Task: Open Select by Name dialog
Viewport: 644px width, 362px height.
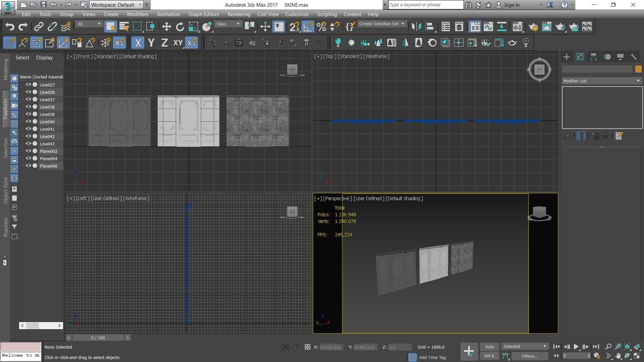Action: click(124, 27)
